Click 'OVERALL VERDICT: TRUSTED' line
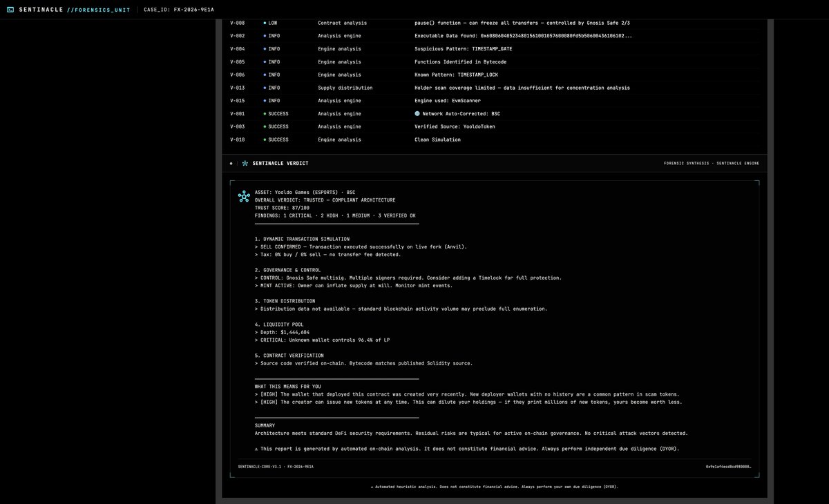 click(325, 200)
